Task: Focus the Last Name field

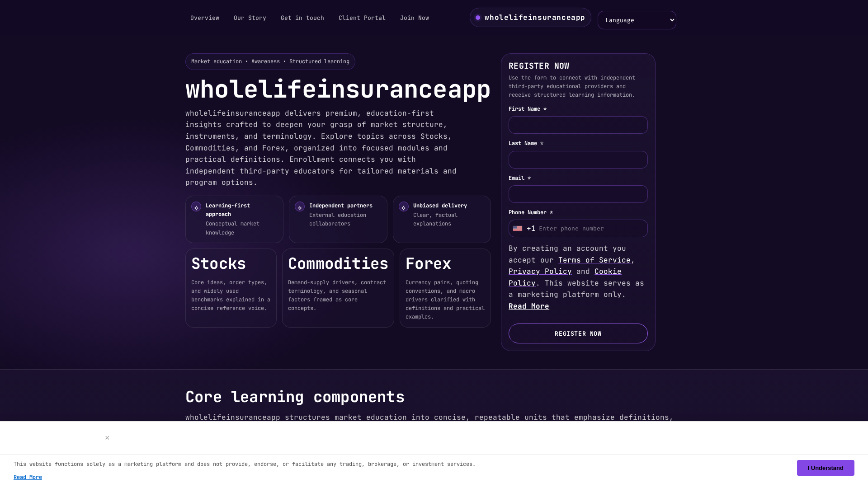Action: (578, 160)
